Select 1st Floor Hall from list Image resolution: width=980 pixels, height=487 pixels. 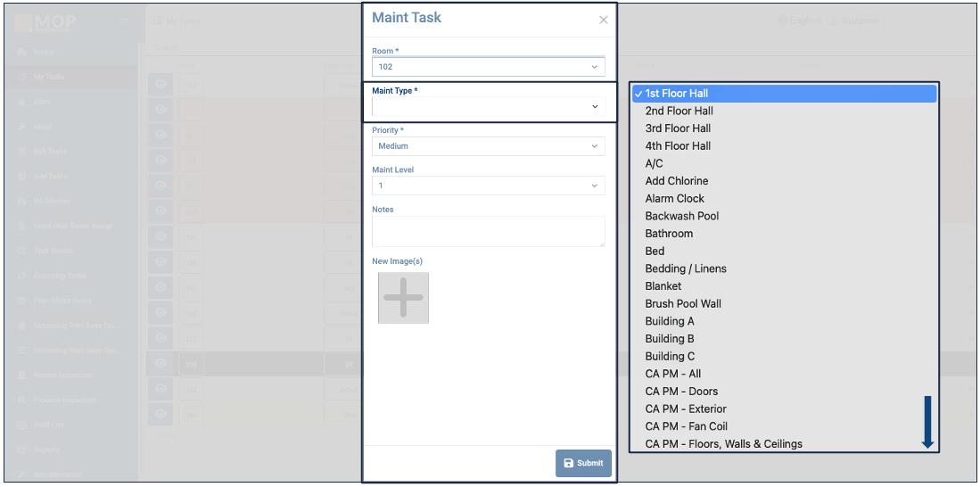coord(677,94)
